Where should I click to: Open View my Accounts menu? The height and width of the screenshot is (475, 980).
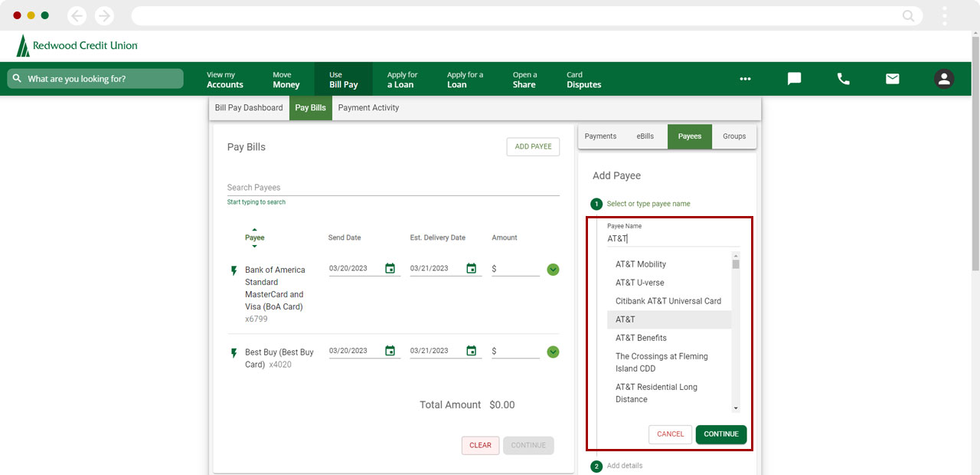click(225, 80)
